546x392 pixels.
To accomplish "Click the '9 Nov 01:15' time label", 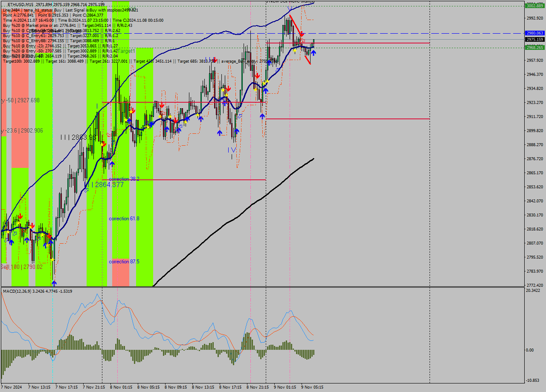I will click(x=285, y=387).
